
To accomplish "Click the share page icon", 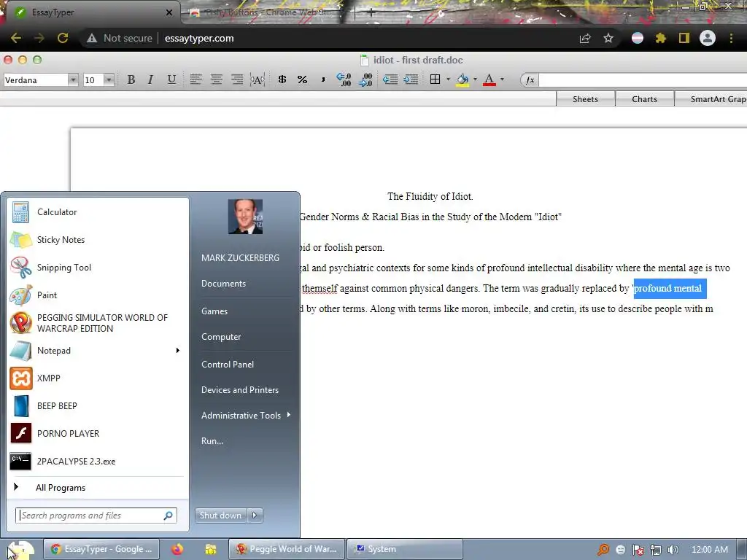I will click(x=585, y=38).
